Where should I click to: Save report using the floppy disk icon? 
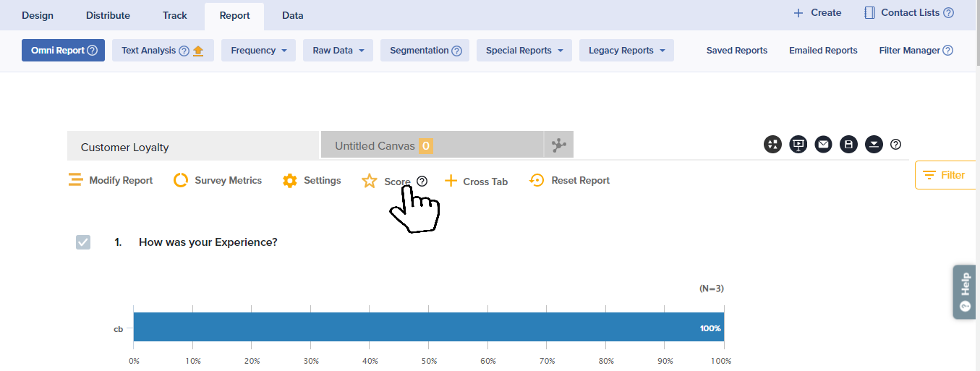849,145
